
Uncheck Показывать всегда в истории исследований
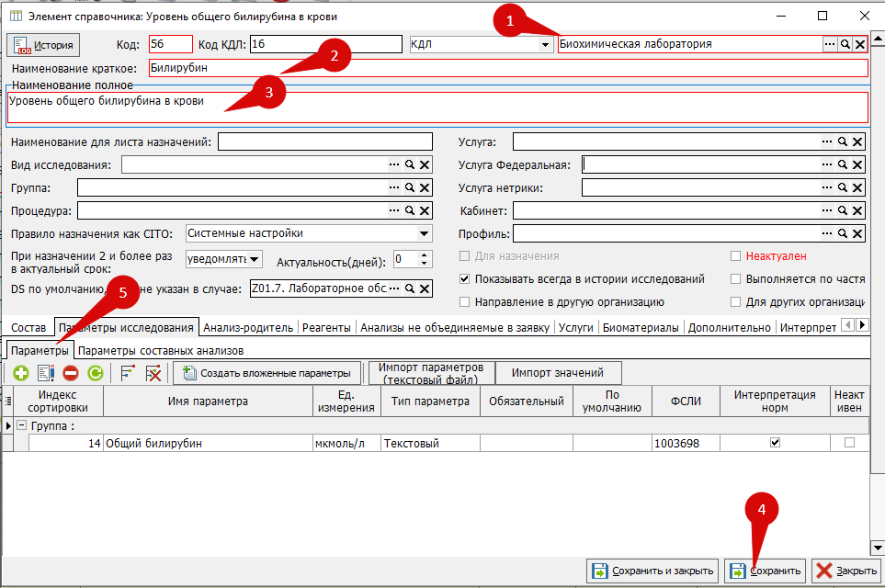pos(464,278)
